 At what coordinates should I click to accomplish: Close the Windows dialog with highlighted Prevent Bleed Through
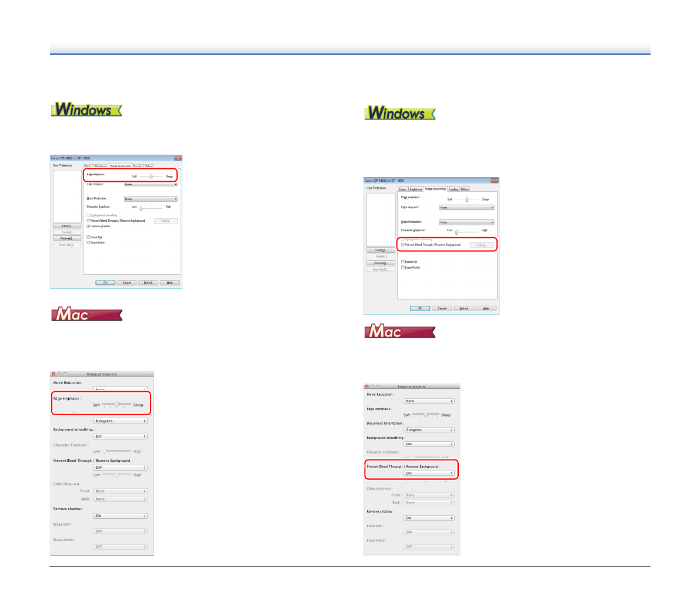coord(494,181)
